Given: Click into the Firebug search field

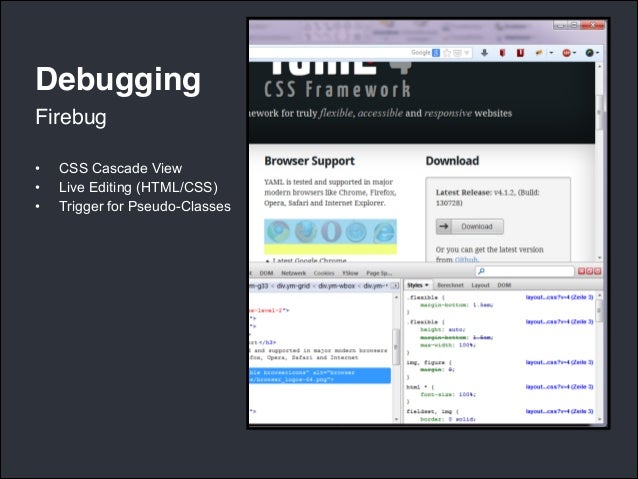Looking at the screenshot, I should [x=525, y=271].
